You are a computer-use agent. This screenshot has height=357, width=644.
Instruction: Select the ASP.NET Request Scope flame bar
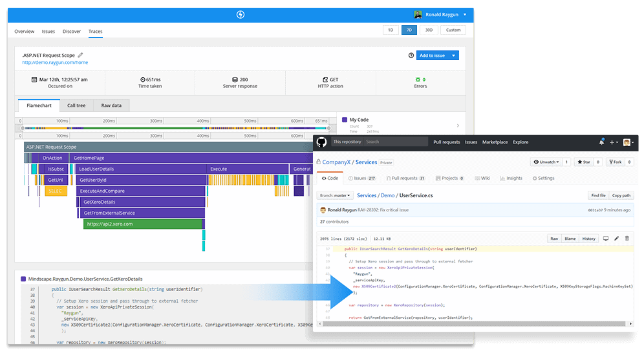point(168,147)
